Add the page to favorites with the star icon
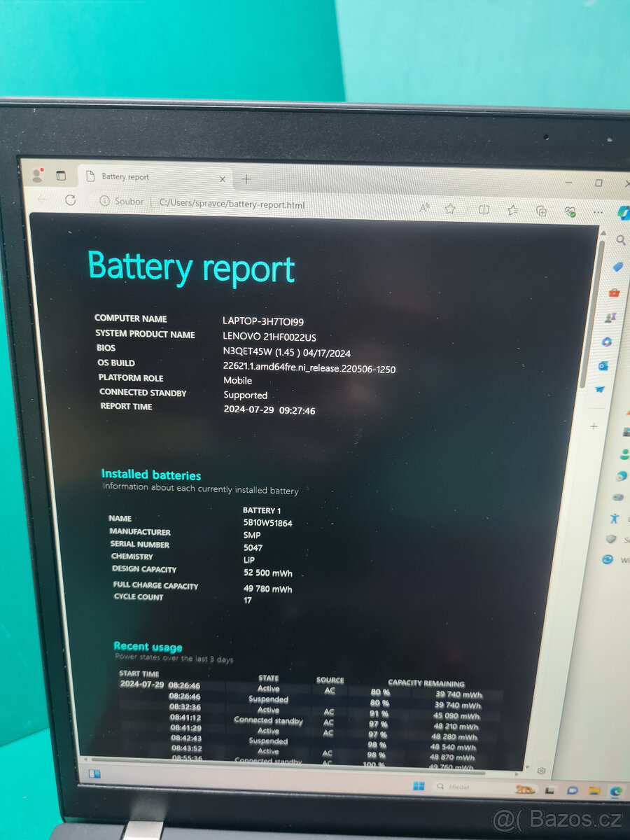Image resolution: width=630 pixels, height=840 pixels. pyautogui.click(x=450, y=208)
